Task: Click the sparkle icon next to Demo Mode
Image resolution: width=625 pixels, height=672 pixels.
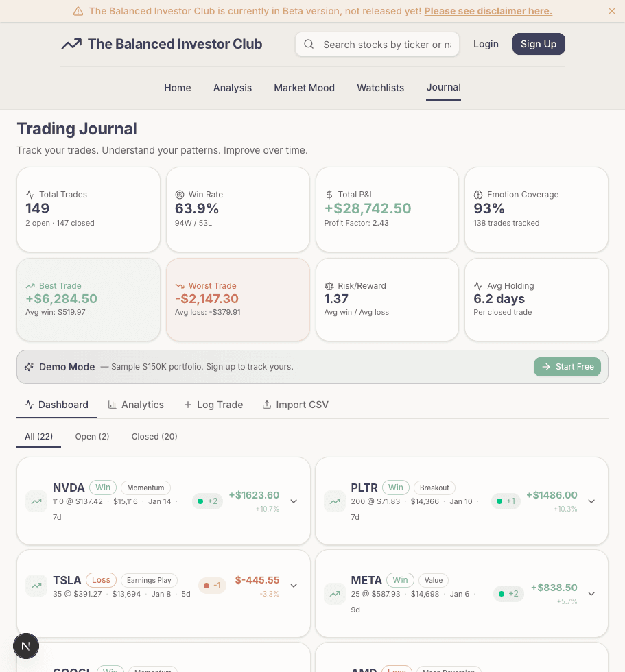Action: point(28,367)
